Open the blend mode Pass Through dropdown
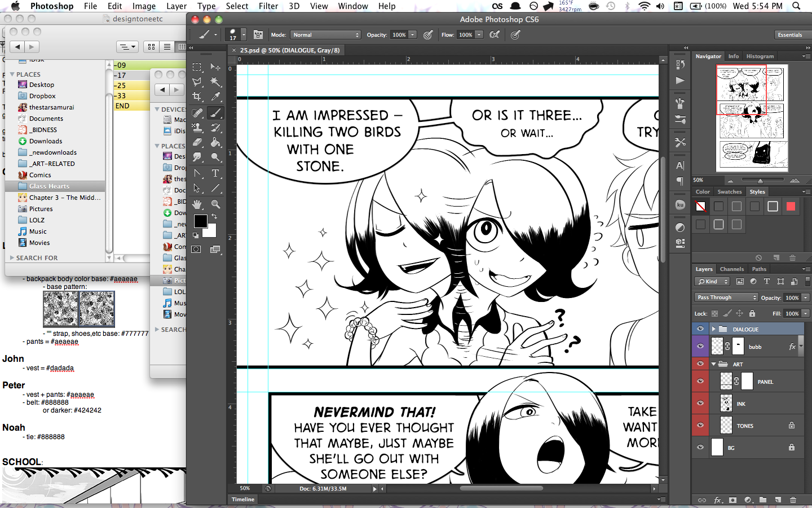812x508 pixels. (x=726, y=297)
